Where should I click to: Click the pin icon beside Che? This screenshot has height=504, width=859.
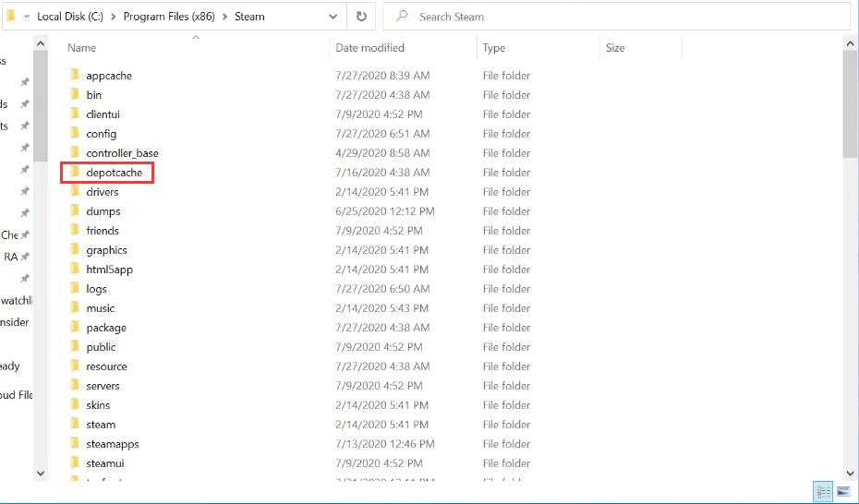(x=25, y=234)
